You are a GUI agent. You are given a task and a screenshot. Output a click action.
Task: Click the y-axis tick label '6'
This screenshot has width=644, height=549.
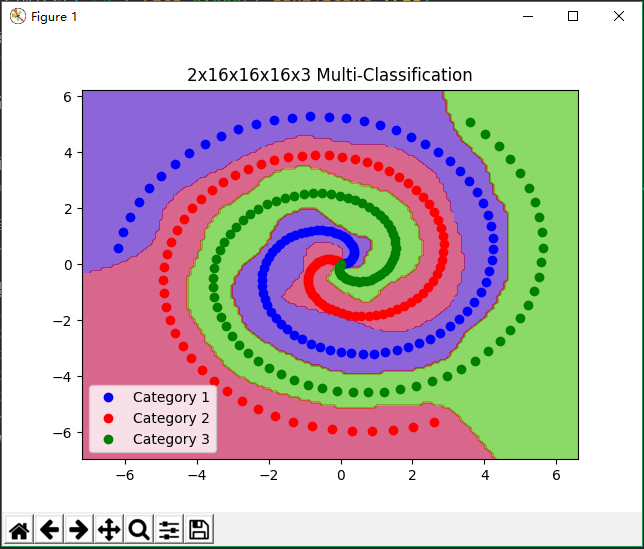click(x=67, y=97)
